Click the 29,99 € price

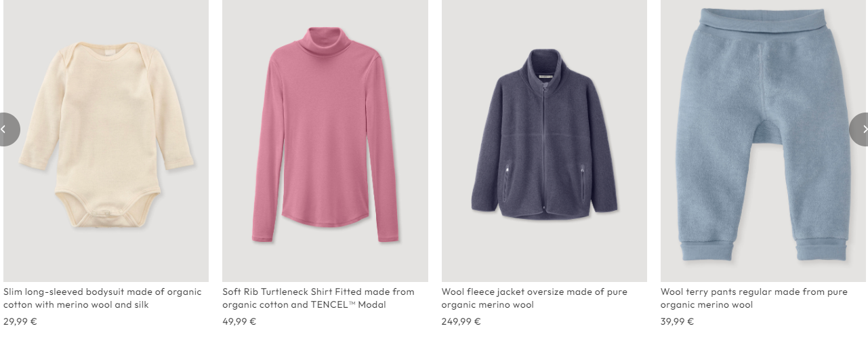(x=20, y=321)
